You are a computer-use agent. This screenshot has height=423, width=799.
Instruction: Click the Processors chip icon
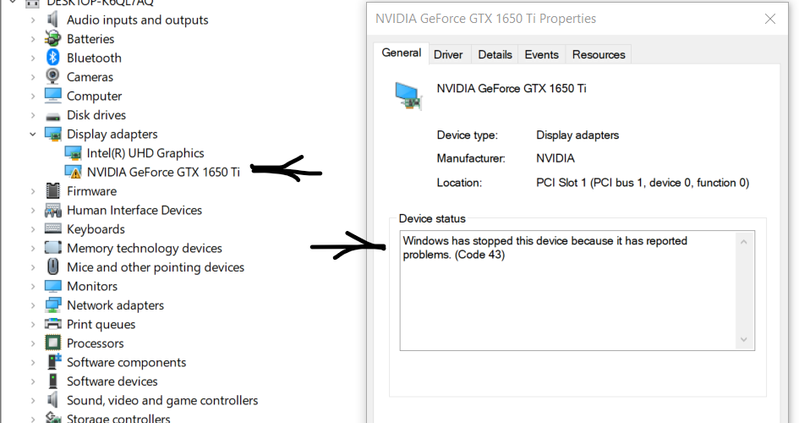[52, 343]
